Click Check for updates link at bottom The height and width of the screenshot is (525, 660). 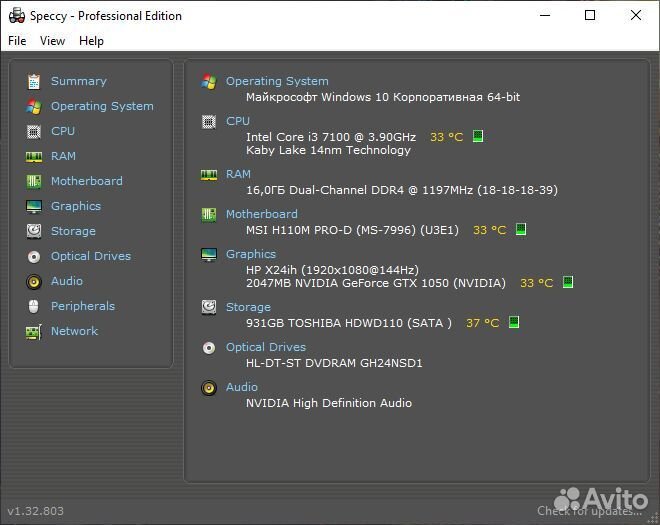coord(590,511)
